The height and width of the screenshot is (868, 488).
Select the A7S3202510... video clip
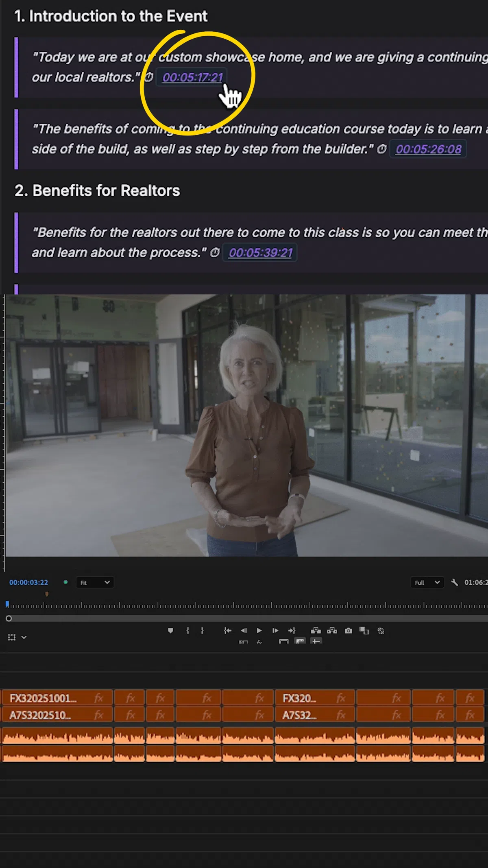[x=57, y=715]
